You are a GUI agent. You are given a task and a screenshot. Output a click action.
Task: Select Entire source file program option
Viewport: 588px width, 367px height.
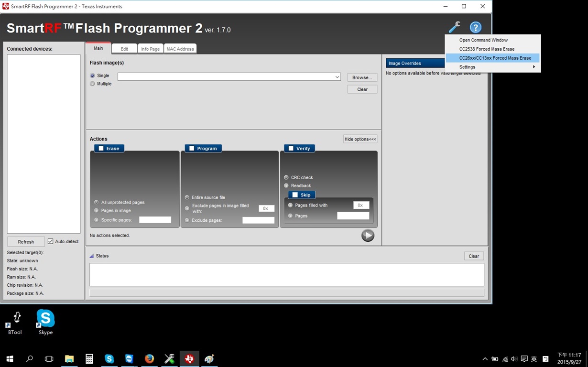click(x=187, y=197)
